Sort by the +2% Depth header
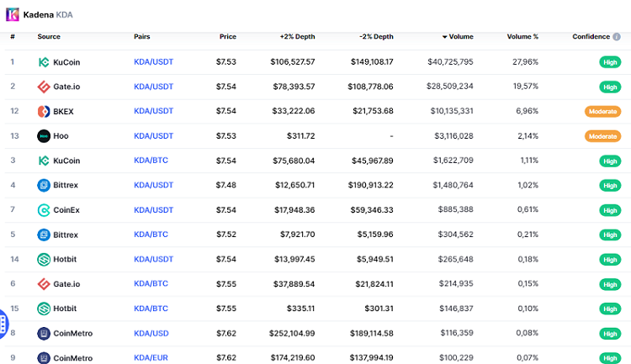The image size is (631, 364). tap(297, 37)
